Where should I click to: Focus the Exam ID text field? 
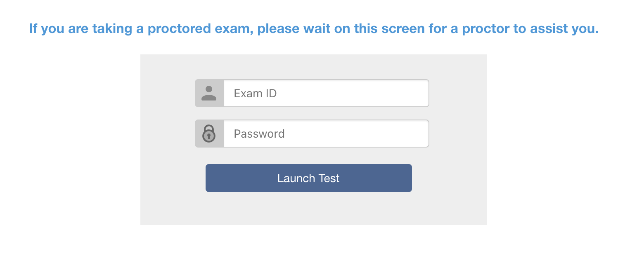pyautogui.click(x=326, y=93)
